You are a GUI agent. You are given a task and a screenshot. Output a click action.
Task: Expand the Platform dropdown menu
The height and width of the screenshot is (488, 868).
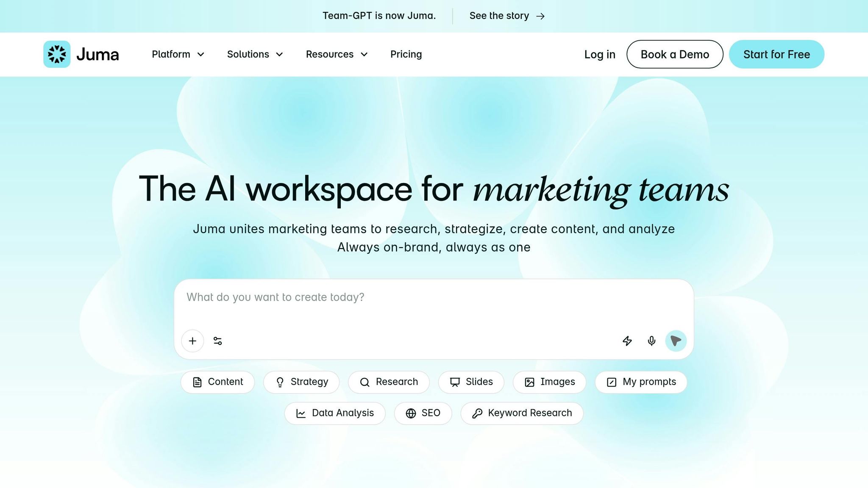pos(178,54)
